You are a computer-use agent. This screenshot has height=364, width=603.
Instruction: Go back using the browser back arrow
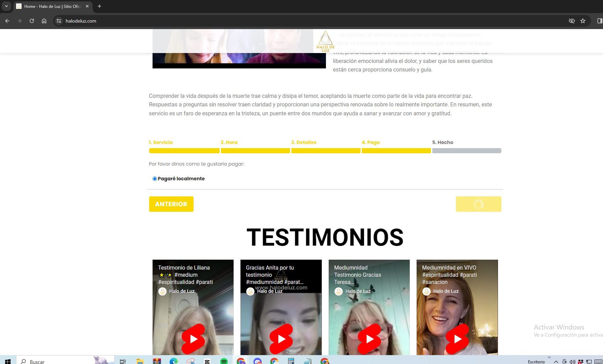coord(7,21)
